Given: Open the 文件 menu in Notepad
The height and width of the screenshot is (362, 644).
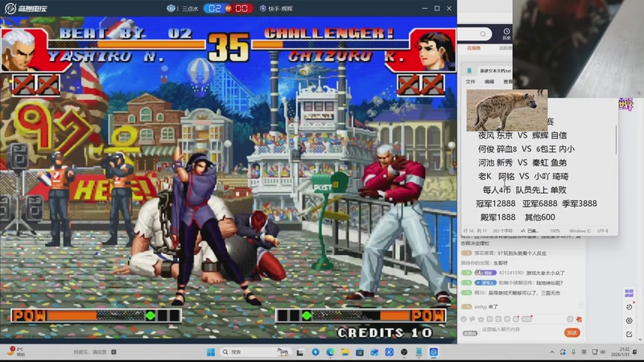Looking at the screenshot, I should pyautogui.click(x=470, y=82).
